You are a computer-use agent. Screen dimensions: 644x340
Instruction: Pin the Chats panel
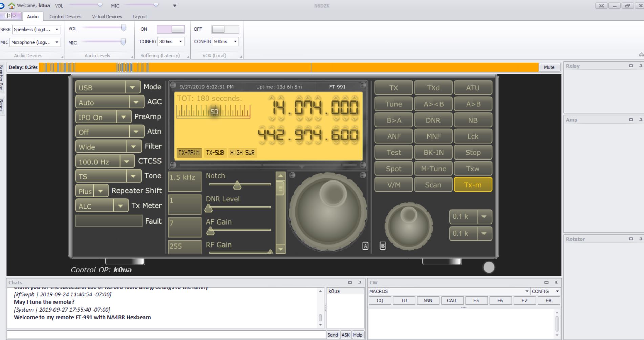pyautogui.click(x=360, y=282)
